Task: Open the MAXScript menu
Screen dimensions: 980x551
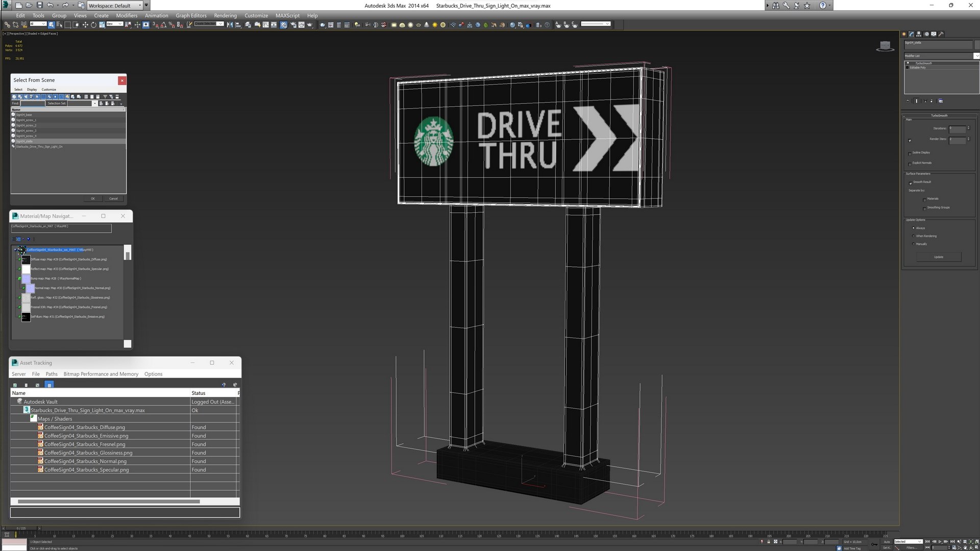Action: pos(287,15)
